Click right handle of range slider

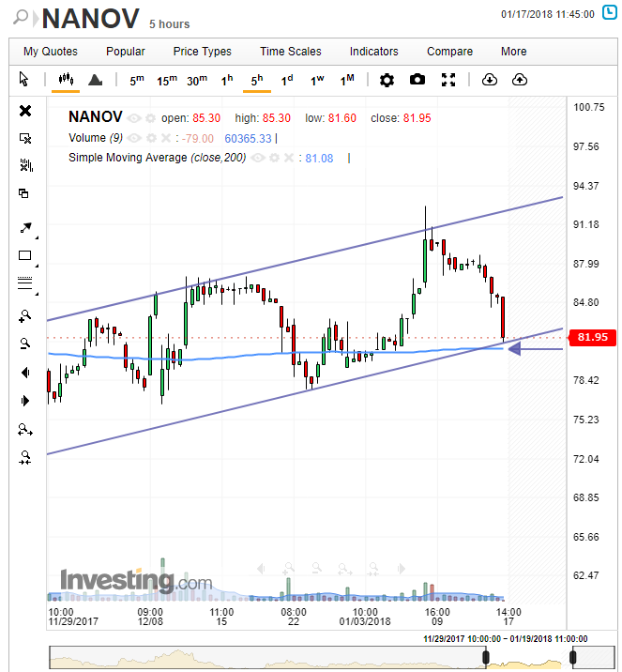572,657
